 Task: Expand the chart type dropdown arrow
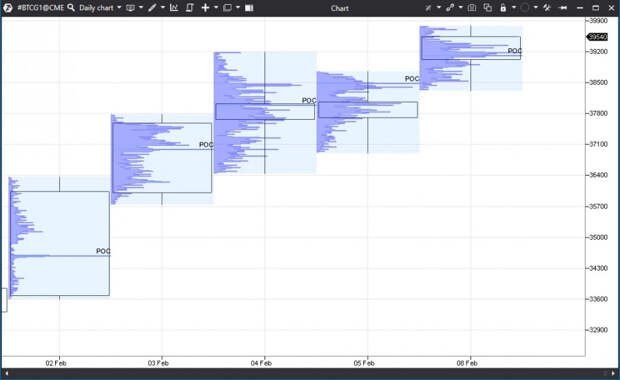pos(141,8)
